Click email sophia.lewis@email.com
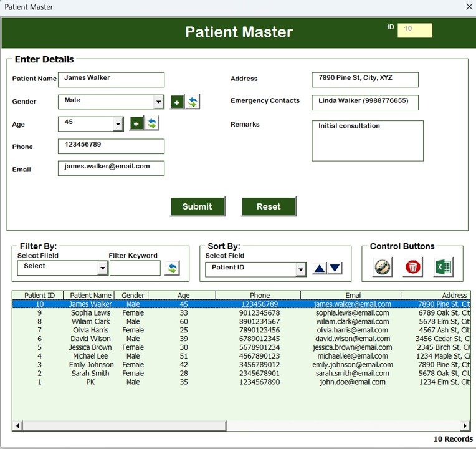The height and width of the screenshot is (449, 476). coord(352,313)
